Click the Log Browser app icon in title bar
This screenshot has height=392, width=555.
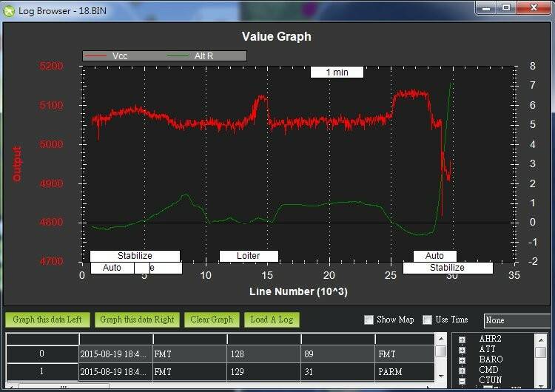(8, 10)
